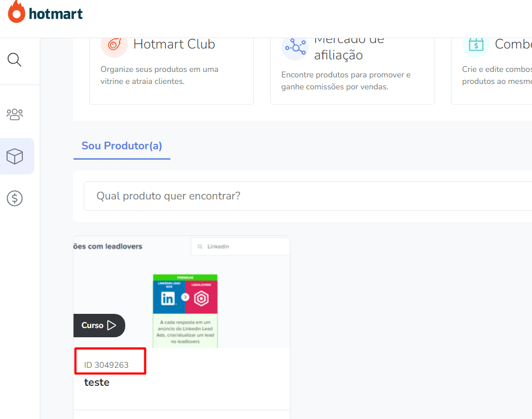Image resolution: width=532 pixels, height=419 pixels.
Task: Open the people group icon in sidebar
Action: (15, 114)
